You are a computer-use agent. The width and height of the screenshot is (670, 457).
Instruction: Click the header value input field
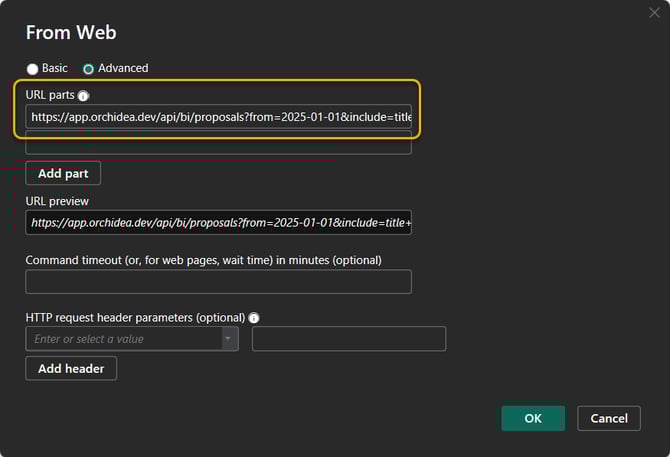348,339
